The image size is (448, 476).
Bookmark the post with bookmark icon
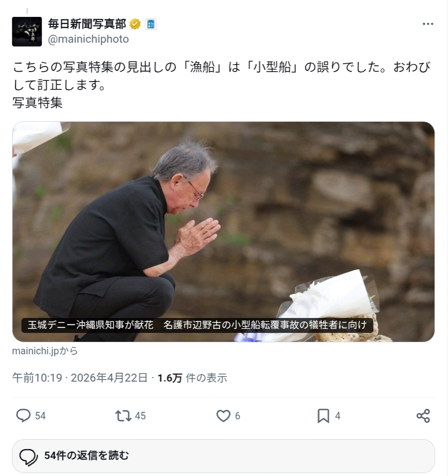click(323, 415)
